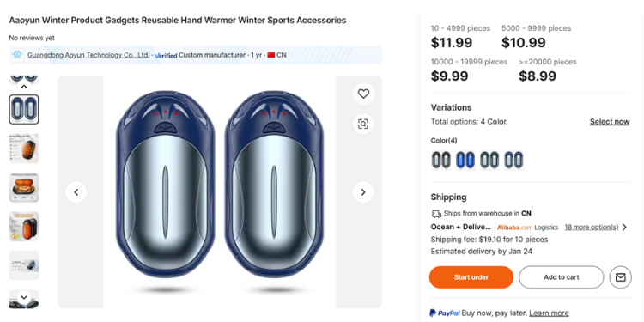The height and width of the screenshot is (322, 644).
Task: Open supplier logo icon for Guangdong Aoyun
Action: click(18, 55)
